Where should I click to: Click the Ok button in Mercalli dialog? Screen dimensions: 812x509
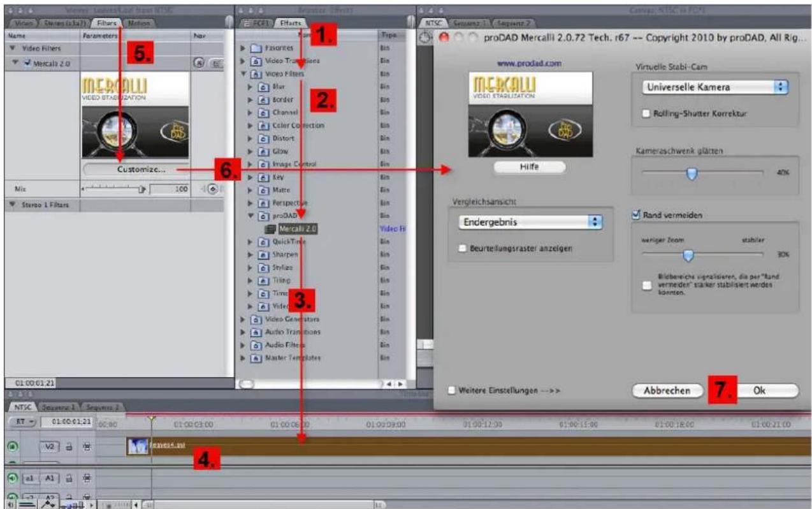pos(759,391)
